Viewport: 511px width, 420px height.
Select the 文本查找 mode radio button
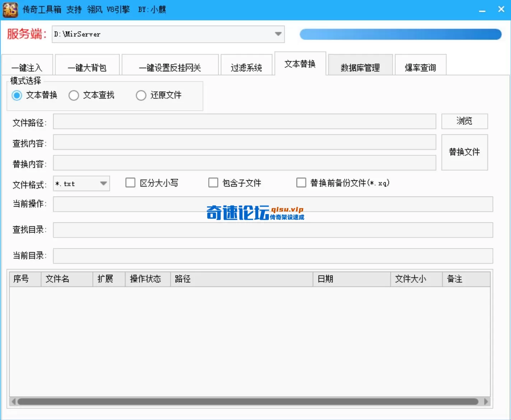point(74,95)
